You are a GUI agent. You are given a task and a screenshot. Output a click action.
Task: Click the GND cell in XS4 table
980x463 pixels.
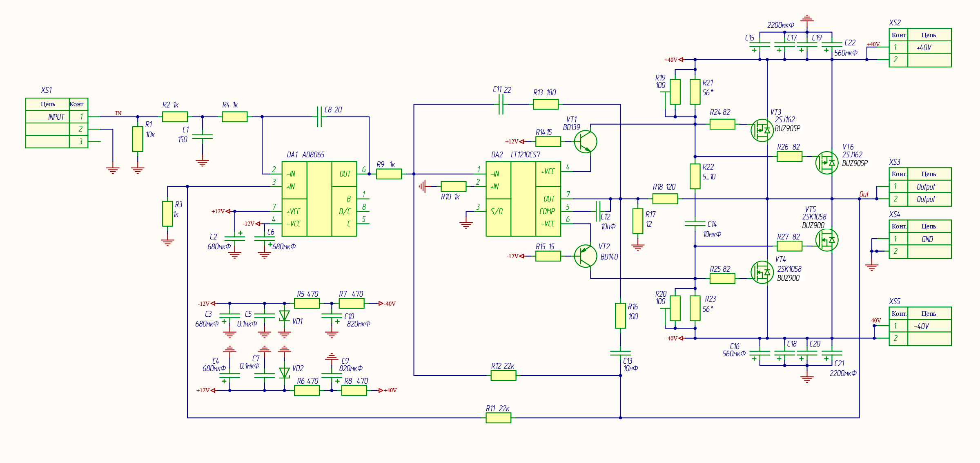point(929,239)
